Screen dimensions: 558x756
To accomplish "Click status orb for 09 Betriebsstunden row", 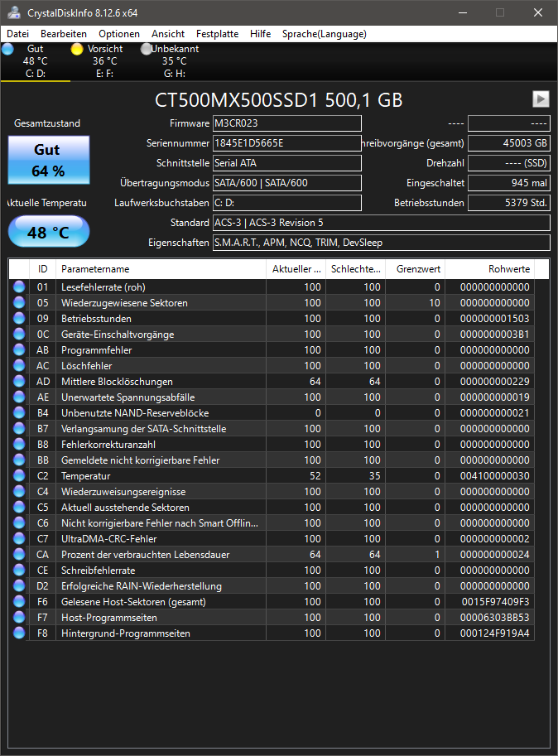I will click(19, 318).
